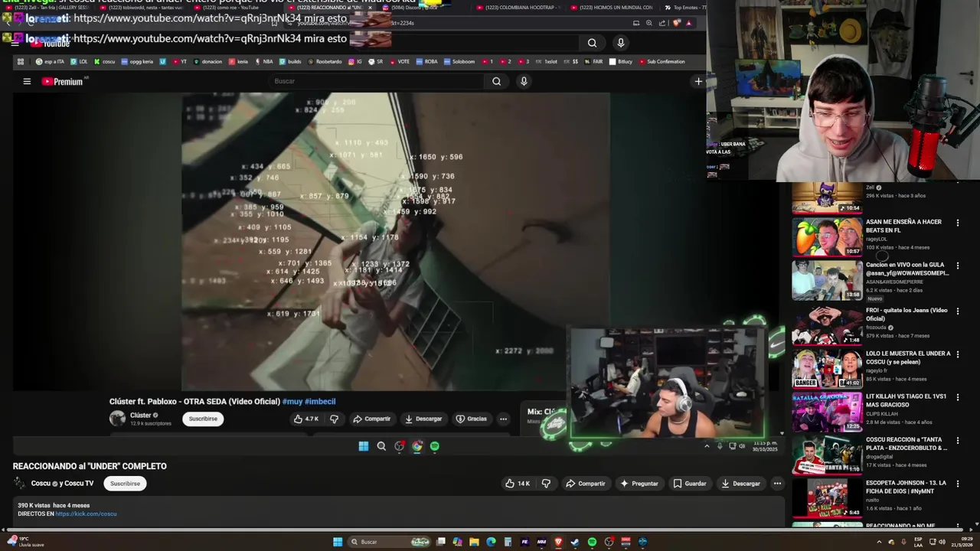
Task: Open the weather widget showing Lluvia suave
Action: pyautogui.click(x=26, y=542)
